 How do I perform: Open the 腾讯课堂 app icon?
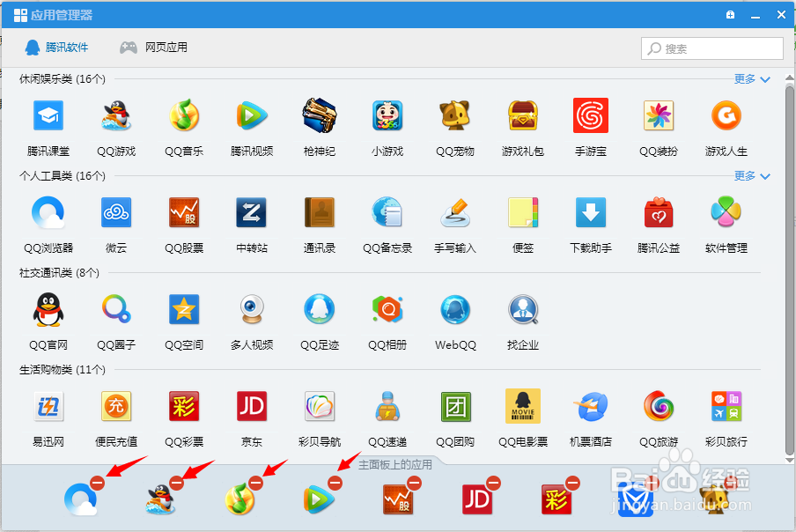pos(48,115)
